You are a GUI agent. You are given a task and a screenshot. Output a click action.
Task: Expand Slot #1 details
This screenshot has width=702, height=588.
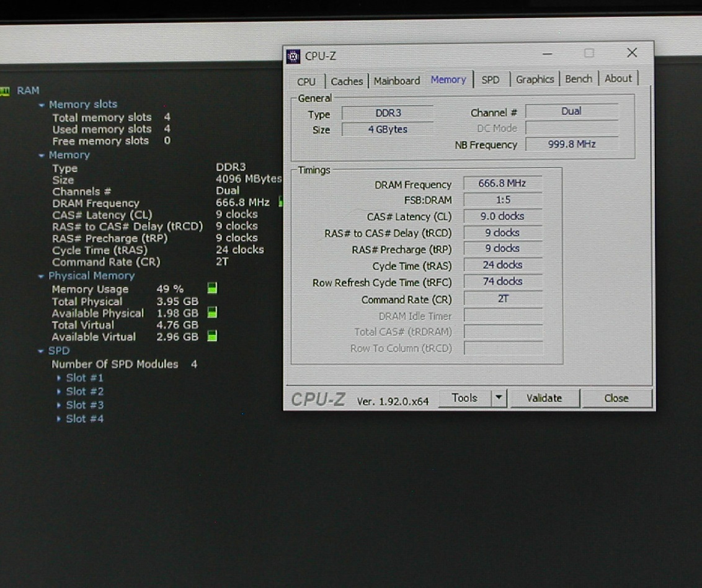[59, 378]
